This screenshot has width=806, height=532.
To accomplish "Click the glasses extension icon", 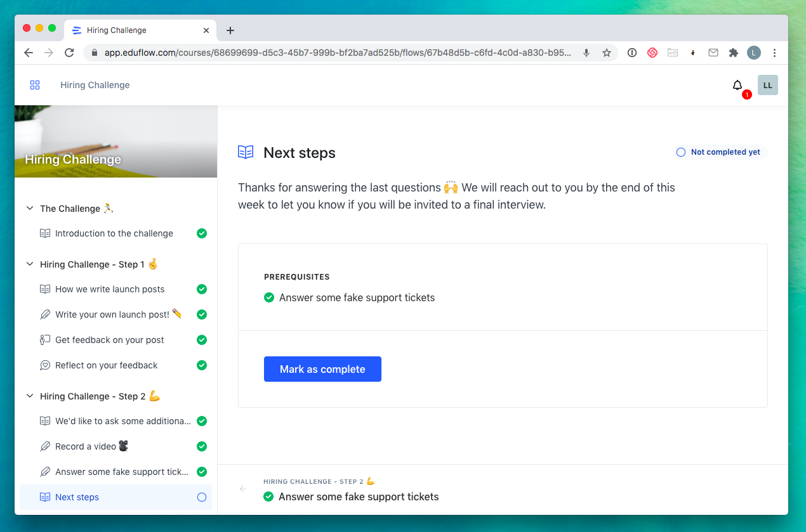I will 673,53.
